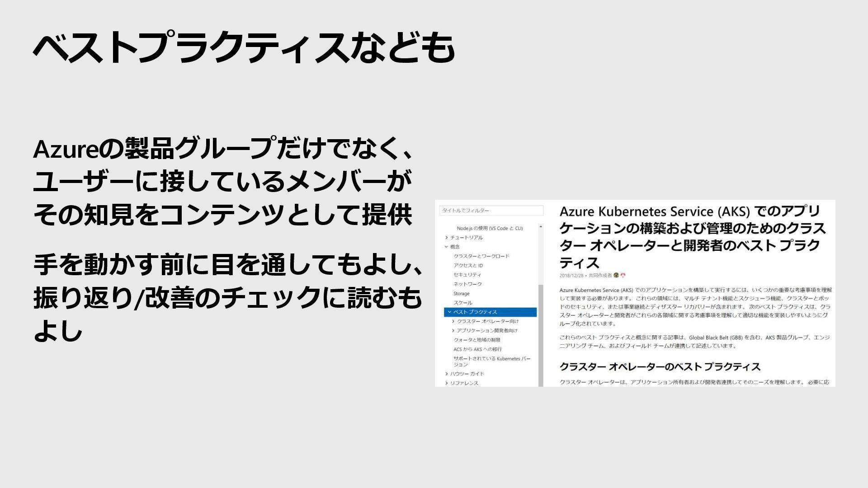The width and height of the screenshot is (868, 488).
Task: Open the ネットワーク item in sidebar
Action: [467, 284]
